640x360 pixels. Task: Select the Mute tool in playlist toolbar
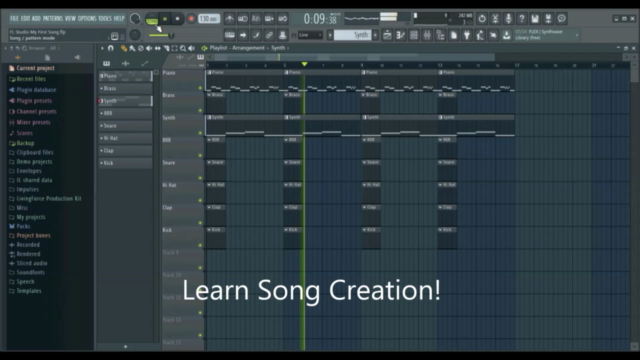[149, 48]
